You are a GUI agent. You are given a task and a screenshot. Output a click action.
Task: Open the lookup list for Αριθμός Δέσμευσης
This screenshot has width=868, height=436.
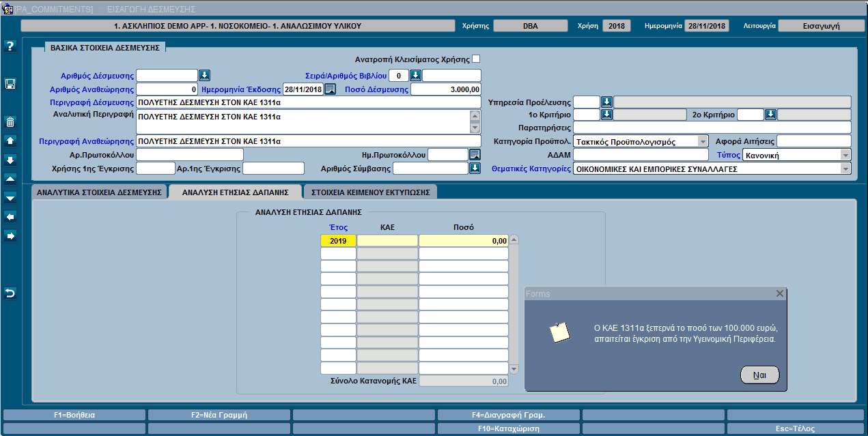(x=204, y=75)
